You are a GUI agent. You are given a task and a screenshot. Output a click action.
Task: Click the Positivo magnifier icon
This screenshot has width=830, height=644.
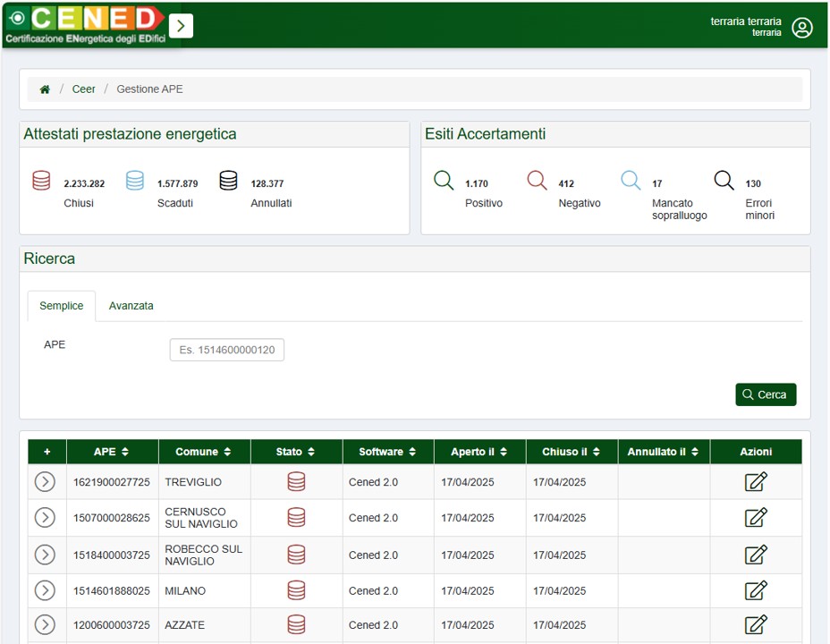[x=444, y=181]
